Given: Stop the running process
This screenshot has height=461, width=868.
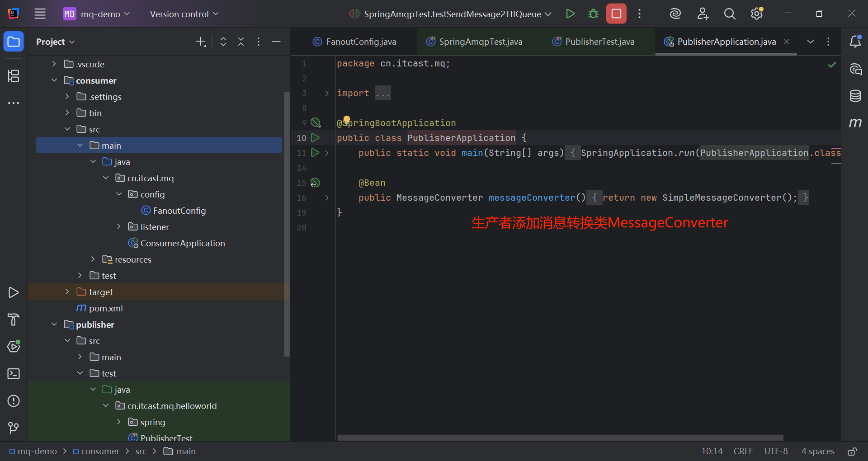Looking at the screenshot, I should [616, 14].
